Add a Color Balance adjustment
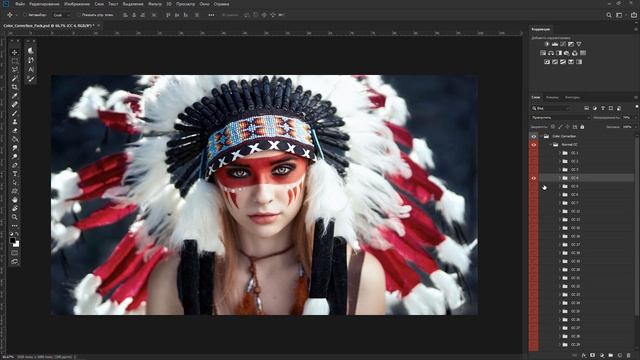The image size is (640, 360). click(x=551, y=53)
